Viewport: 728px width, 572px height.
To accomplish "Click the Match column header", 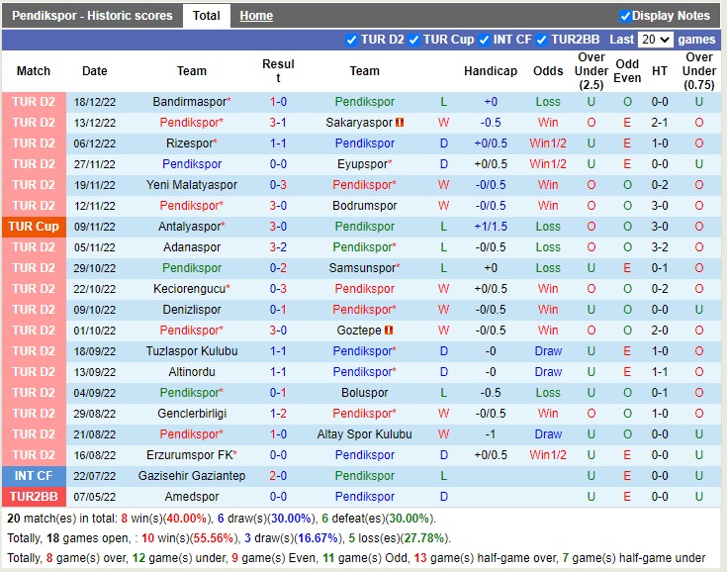I will pyautogui.click(x=34, y=71).
